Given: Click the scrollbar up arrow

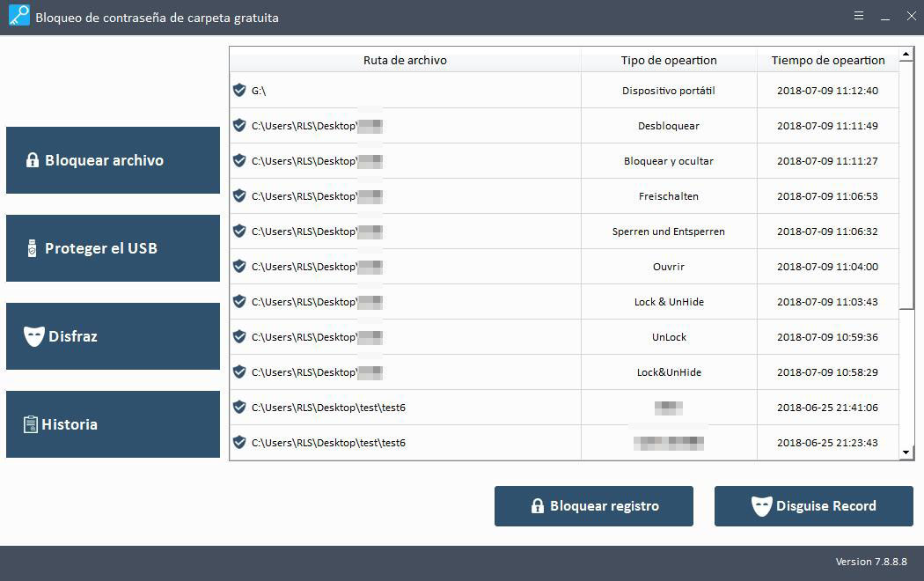Looking at the screenshot, I should coord(906,55).
